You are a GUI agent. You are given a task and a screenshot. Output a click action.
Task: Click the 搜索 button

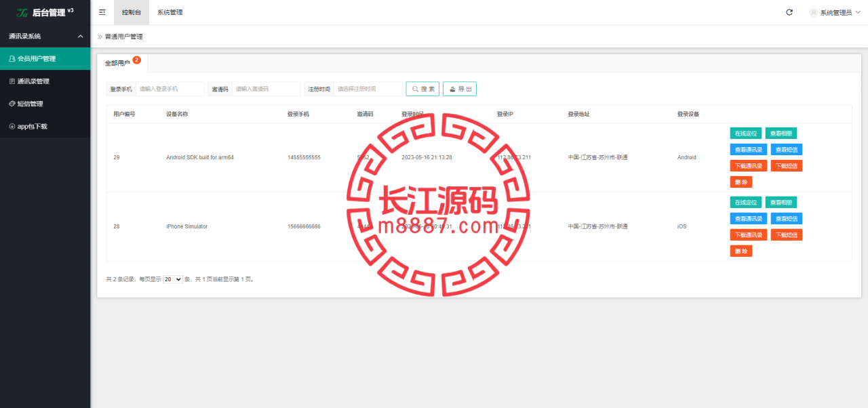pos(422,89)
